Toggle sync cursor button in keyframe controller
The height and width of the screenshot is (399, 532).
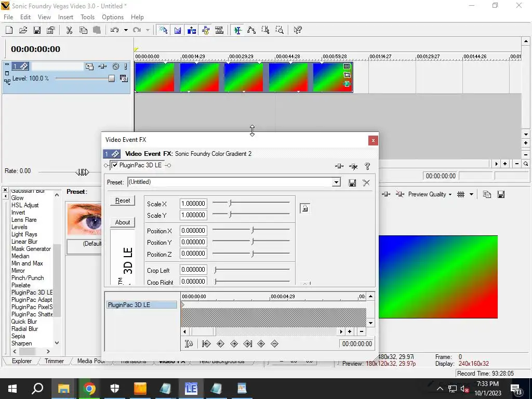click(x=189, y=344)
